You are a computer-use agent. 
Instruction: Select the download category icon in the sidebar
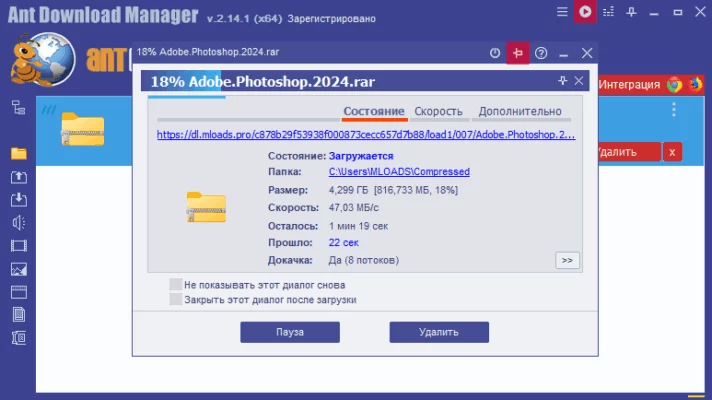tap(19, 199)
